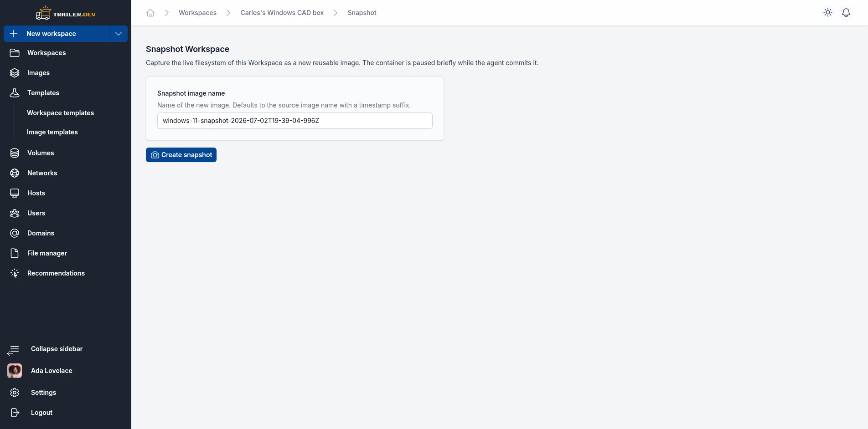The width and height of the screenshot is (868, 429).
Task: Click the Domains at-sign icon
Action: coord(15,233)
